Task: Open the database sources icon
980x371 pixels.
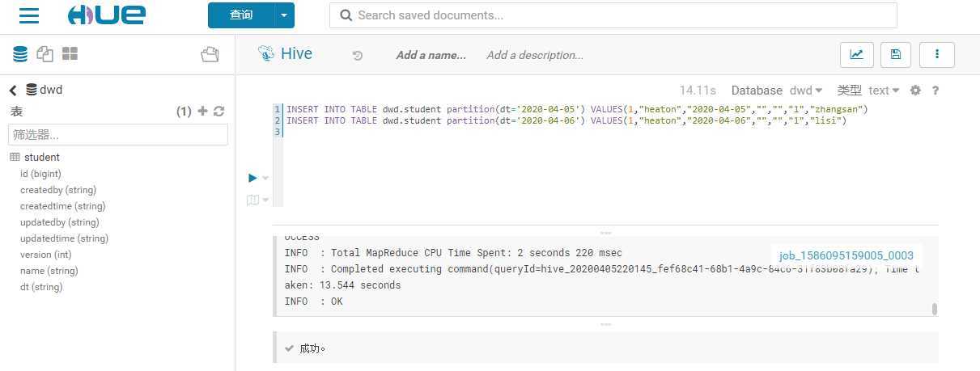Action: click(x=20, y=54)
